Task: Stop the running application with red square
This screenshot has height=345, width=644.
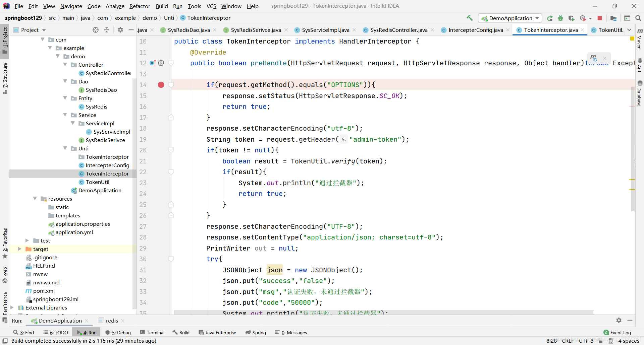Action: coord(600,18)
